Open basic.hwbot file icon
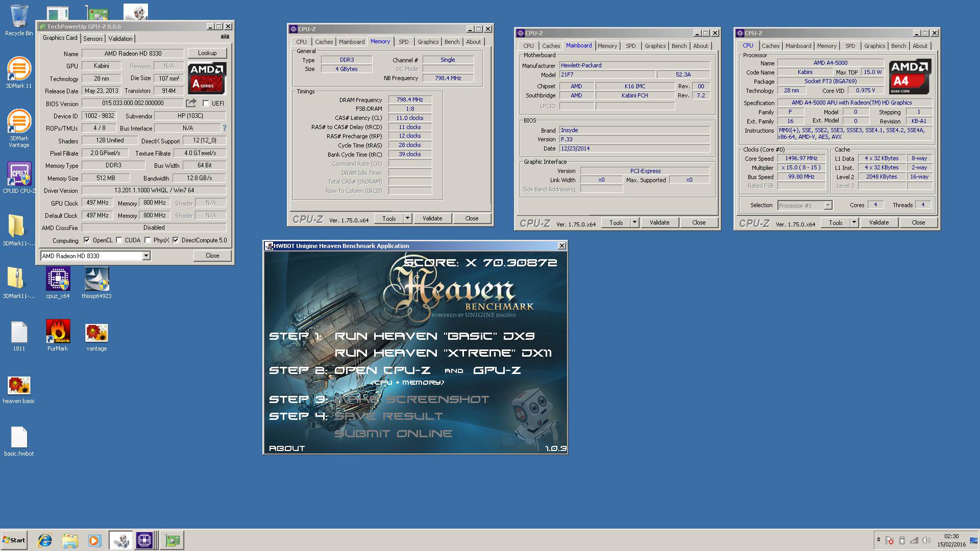The height and width of the screenshot is (551, 980). click(19, 441)
